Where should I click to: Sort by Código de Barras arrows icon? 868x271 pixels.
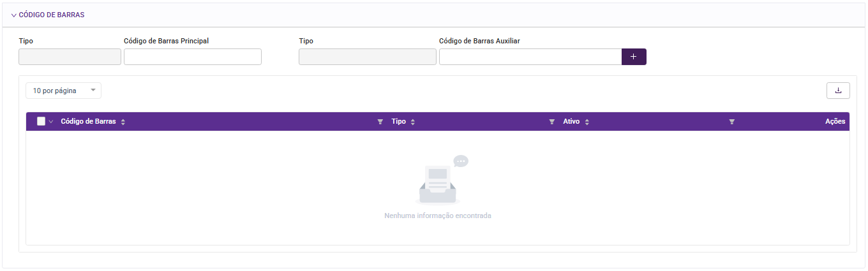123,122
